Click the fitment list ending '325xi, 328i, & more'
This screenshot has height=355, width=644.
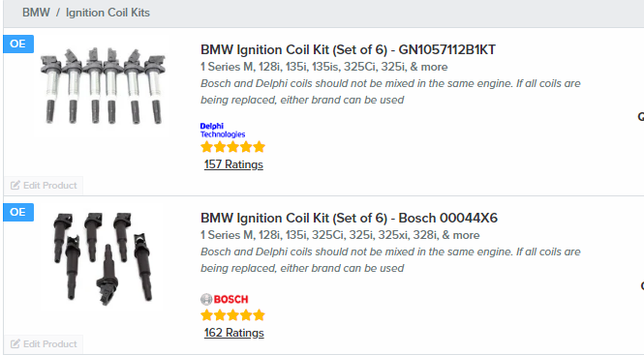[340, 235]
